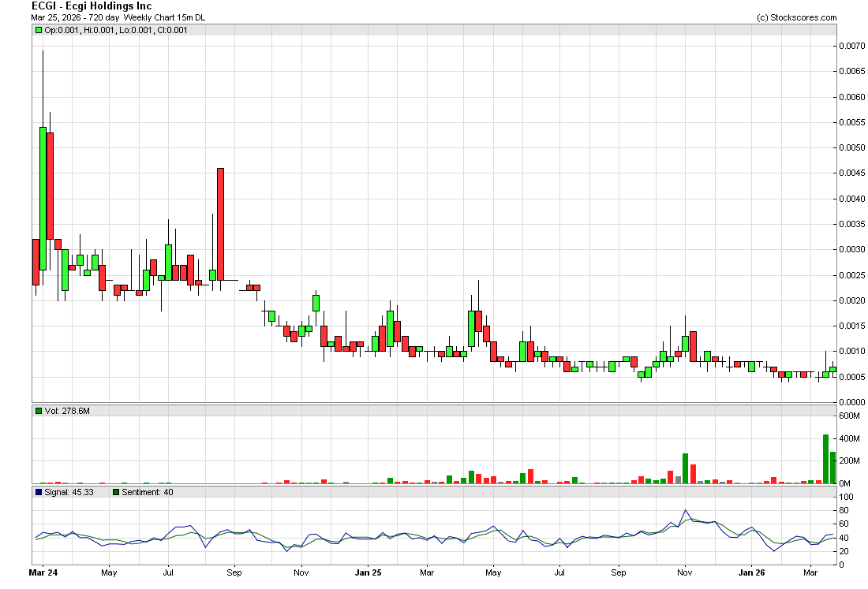The height and width of the screenshot is (589, 868).
Task: Click the 400M volume axis label
Action: [x=849, y=439]
